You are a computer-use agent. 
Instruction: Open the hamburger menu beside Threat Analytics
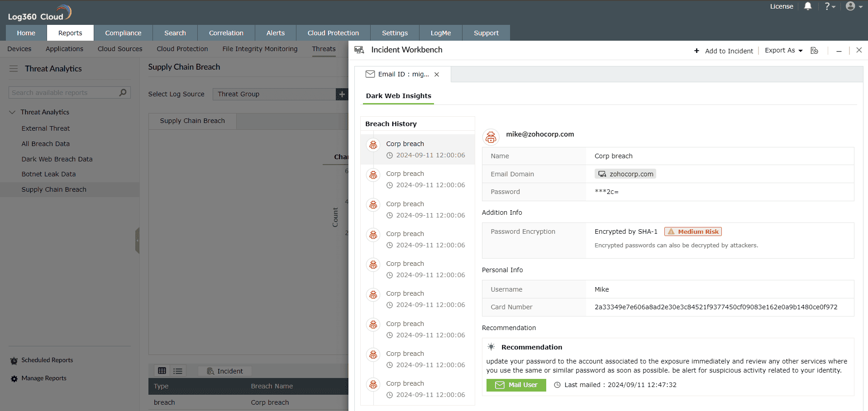coord(13,68)
